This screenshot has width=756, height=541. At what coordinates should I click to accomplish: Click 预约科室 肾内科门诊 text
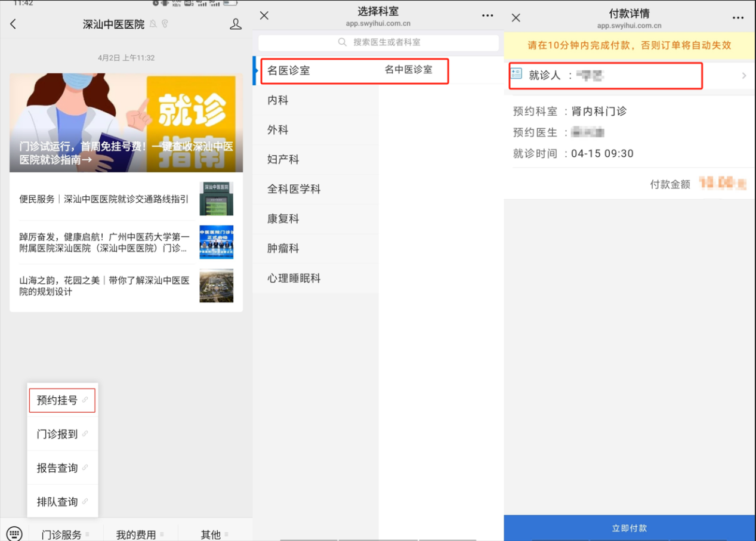point(570,111)
